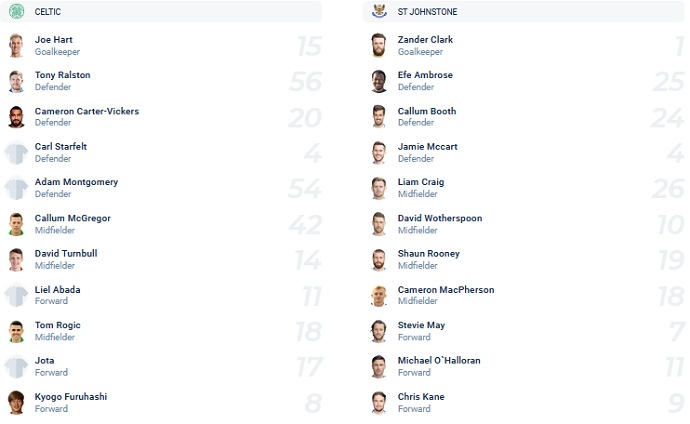690x424 pixels.
Task: Click Carl Starfelt's placeholder shirt icon
Action: 16,153
